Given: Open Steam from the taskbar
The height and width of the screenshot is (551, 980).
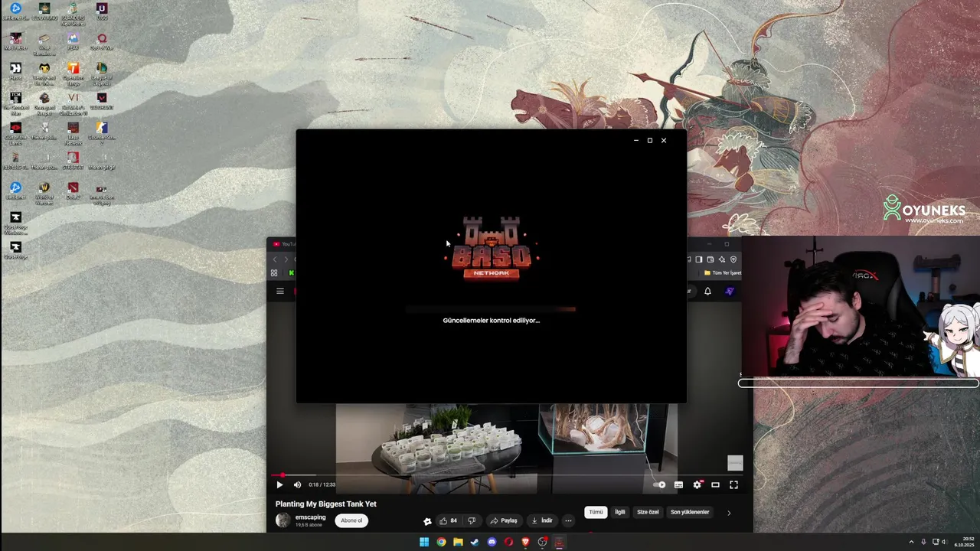Looking at the screenshot, I should [x=475, y=542].
